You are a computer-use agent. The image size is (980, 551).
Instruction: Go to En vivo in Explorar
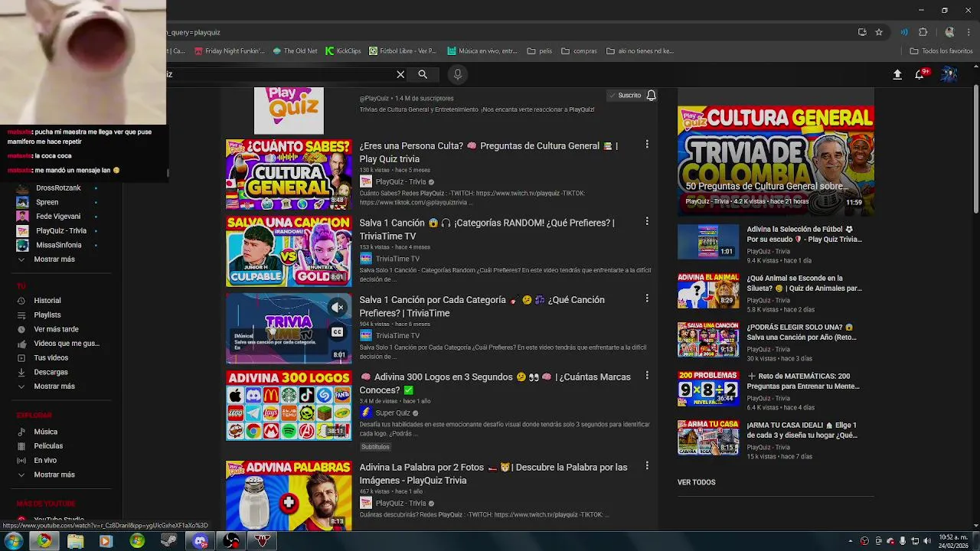tap(45, 461)
